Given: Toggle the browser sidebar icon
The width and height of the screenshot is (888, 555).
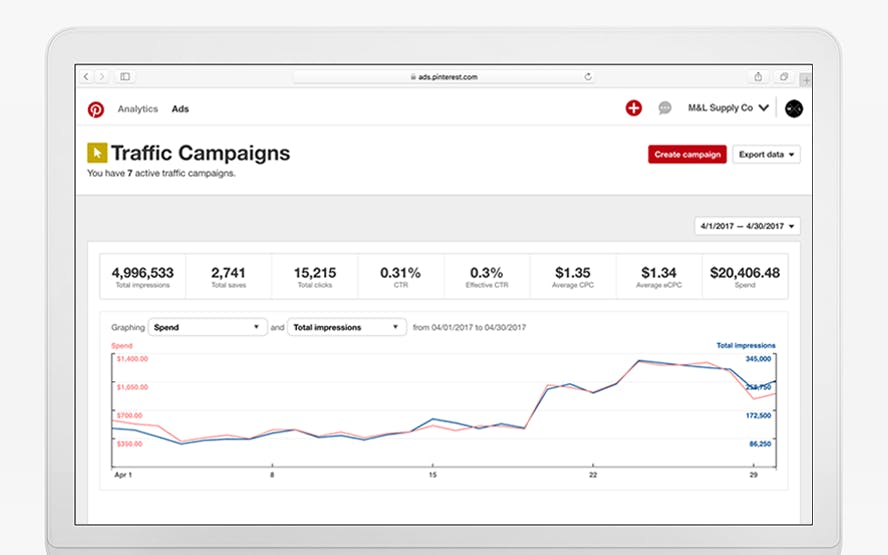Looking at the screenshot, I should pyautogui.click(x=125, y=76).
